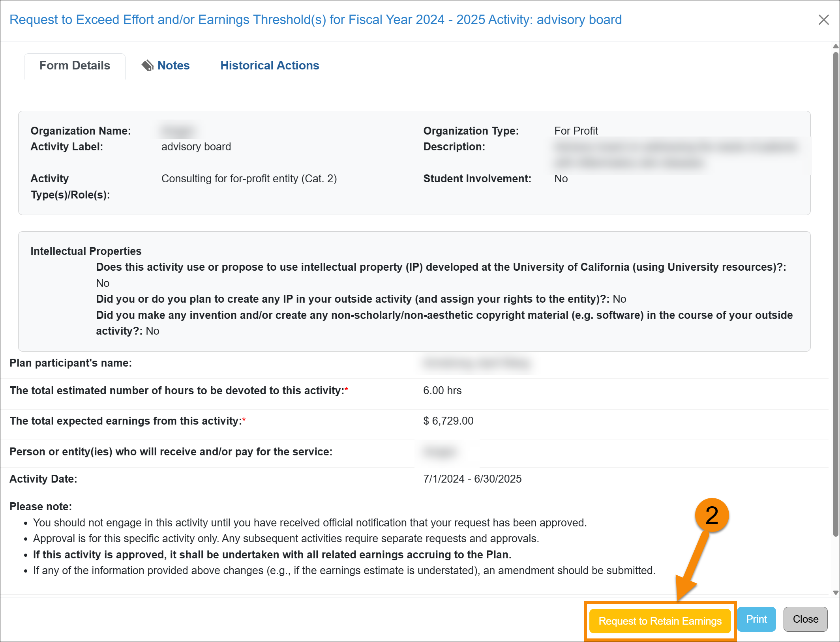840x642 pixels.
Task: Click the tag icon beside Notes
Action: [148, 65]
